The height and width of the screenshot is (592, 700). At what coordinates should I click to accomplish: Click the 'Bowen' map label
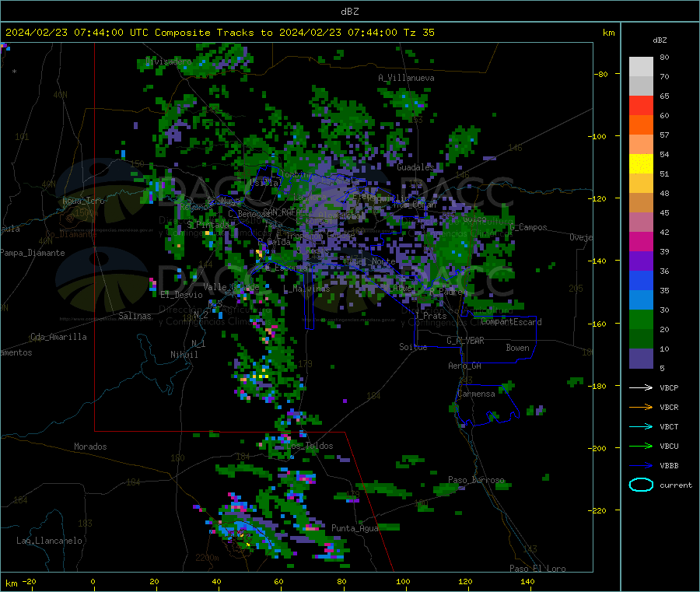(x=517, y=348)
